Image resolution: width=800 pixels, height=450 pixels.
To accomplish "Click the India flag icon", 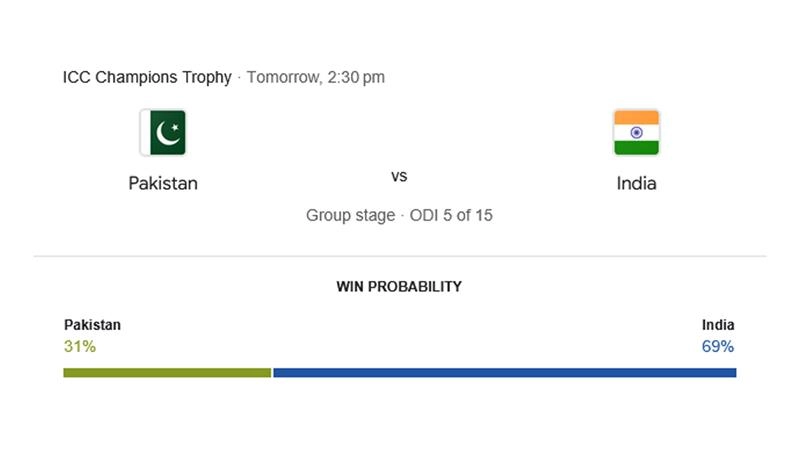I will (x=636, y=133).
